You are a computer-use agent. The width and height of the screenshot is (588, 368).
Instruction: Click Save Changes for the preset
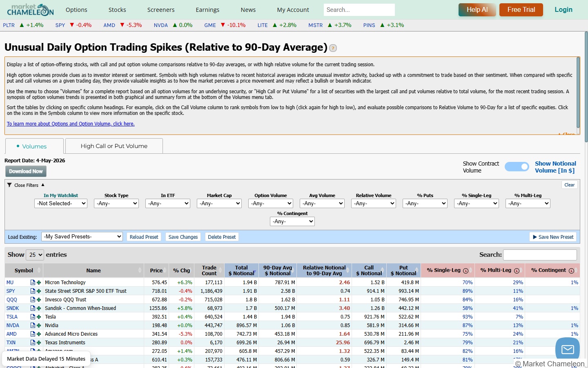[183, 237]
